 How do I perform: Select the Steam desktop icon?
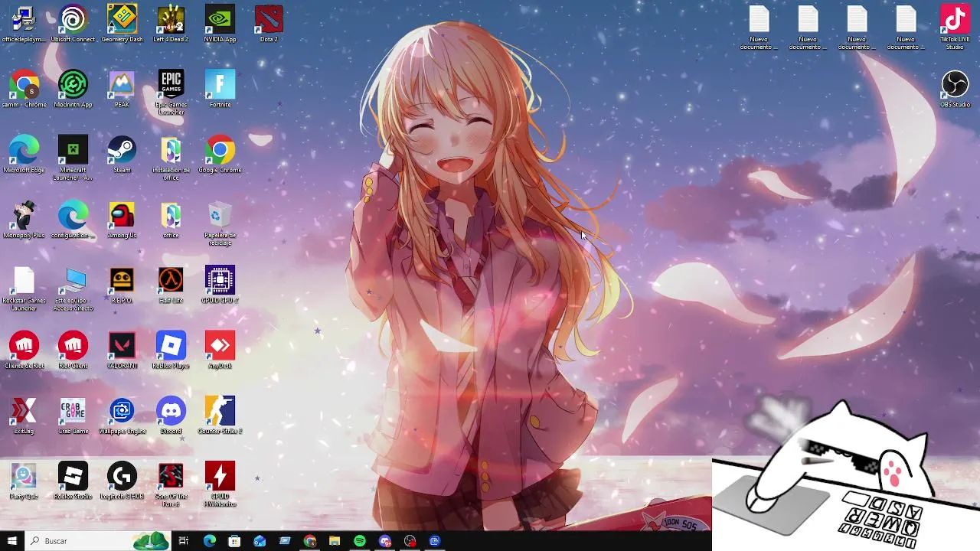[x=122, y=155]
